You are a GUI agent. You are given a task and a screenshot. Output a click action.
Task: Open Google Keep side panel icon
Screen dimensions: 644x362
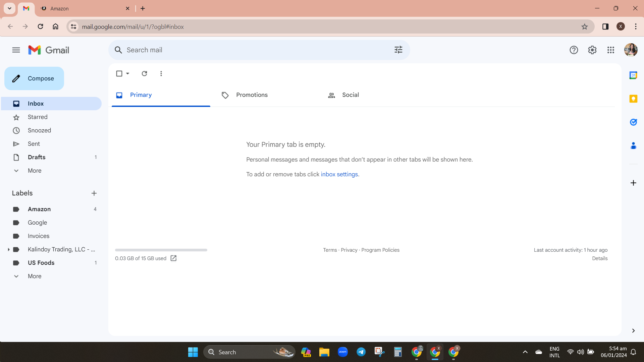pos(633,99)
